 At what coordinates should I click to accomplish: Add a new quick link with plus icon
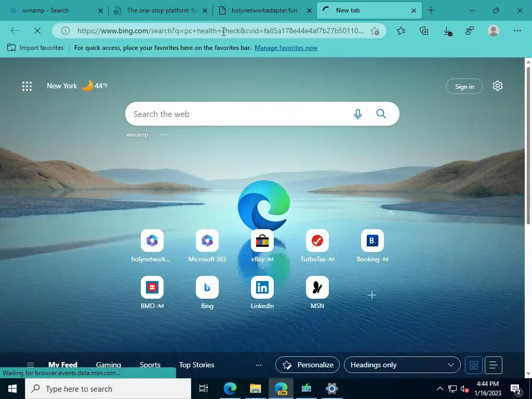[372, 295]
